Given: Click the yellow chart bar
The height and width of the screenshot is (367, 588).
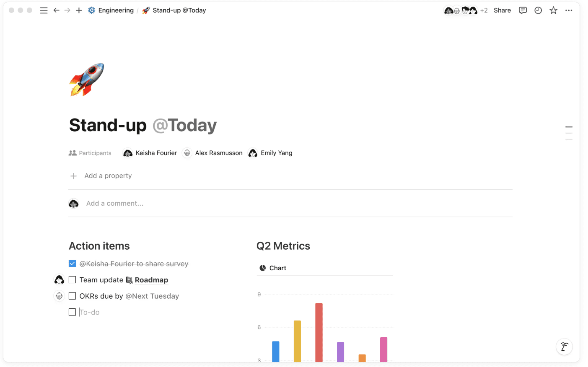Looking at the screenshot, I should [297, 341].
